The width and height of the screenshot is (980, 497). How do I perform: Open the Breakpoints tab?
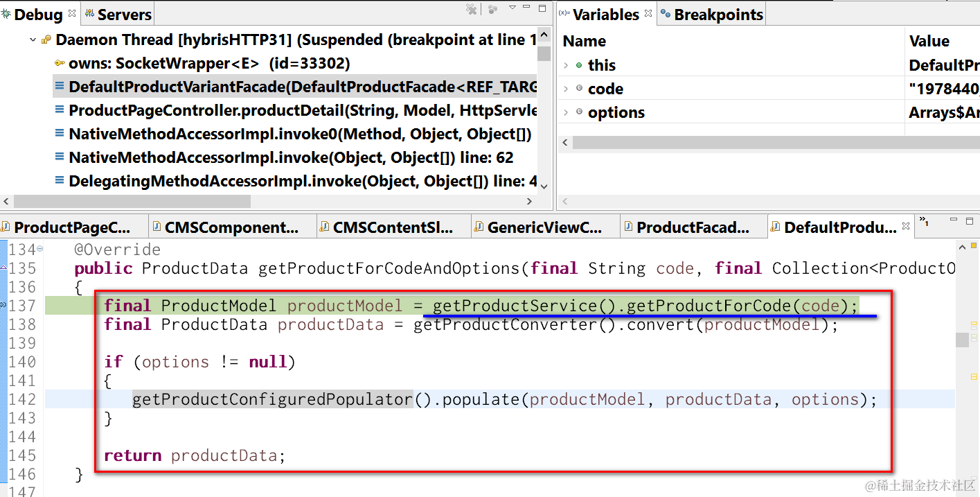(x=711, y=15)
